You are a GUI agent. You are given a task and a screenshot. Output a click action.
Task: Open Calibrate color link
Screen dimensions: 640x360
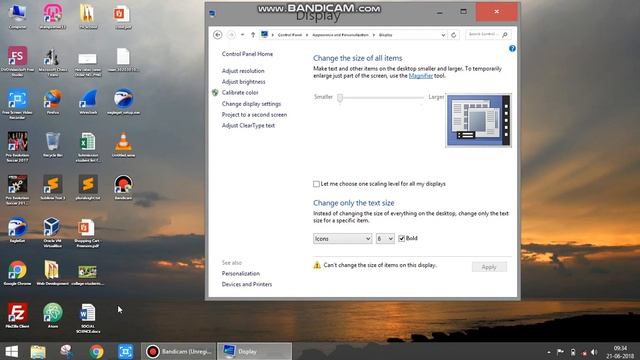tap(240, 93)
